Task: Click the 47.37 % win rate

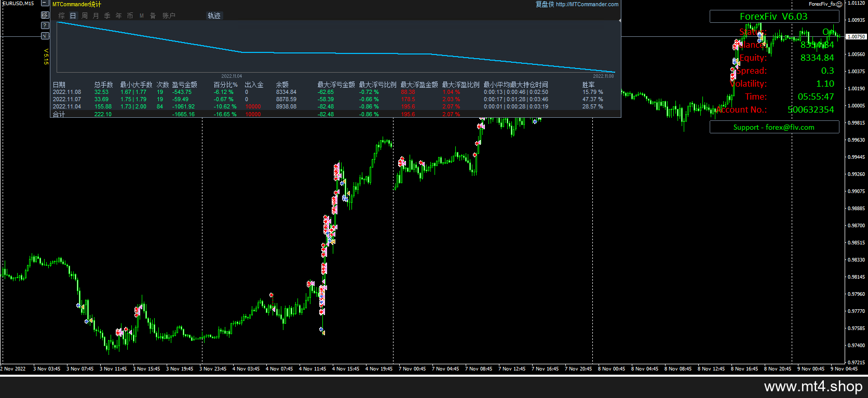Action: pyautogui.click(x=593, y=99)
